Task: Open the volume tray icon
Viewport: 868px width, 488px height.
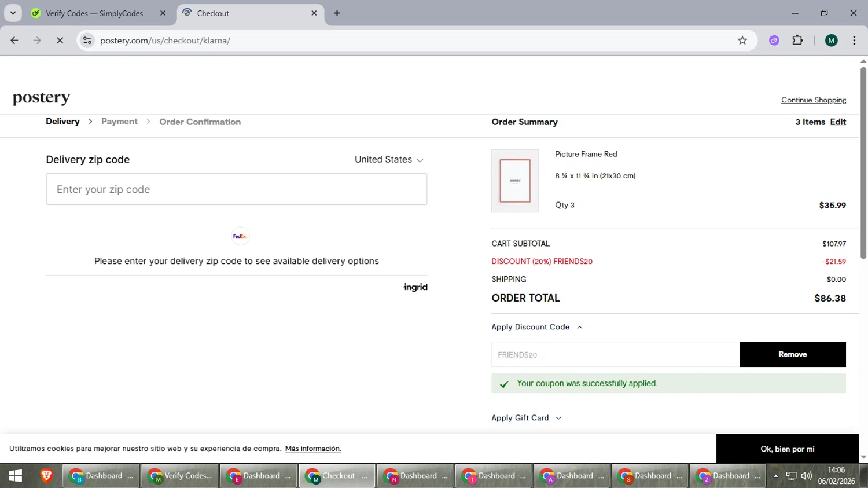Action: 806,476
